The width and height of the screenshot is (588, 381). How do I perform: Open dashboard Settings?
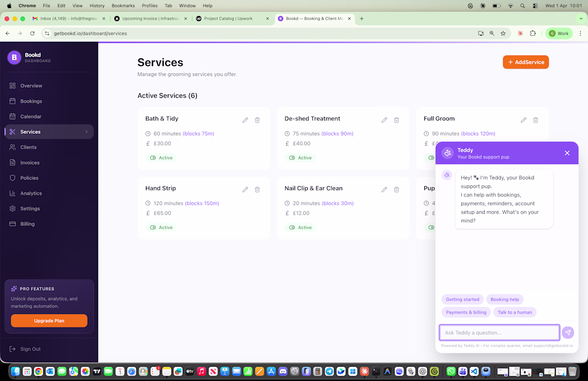coord(49,209)
